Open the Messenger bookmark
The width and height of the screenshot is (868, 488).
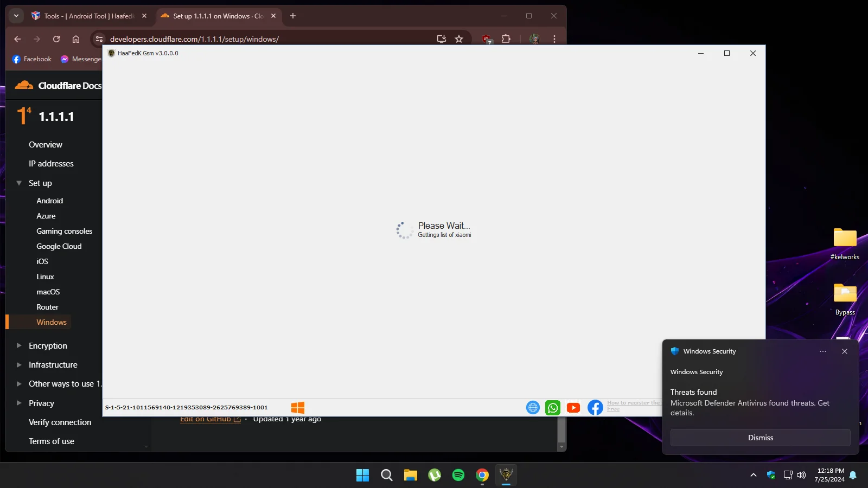[x=81, y=59]
